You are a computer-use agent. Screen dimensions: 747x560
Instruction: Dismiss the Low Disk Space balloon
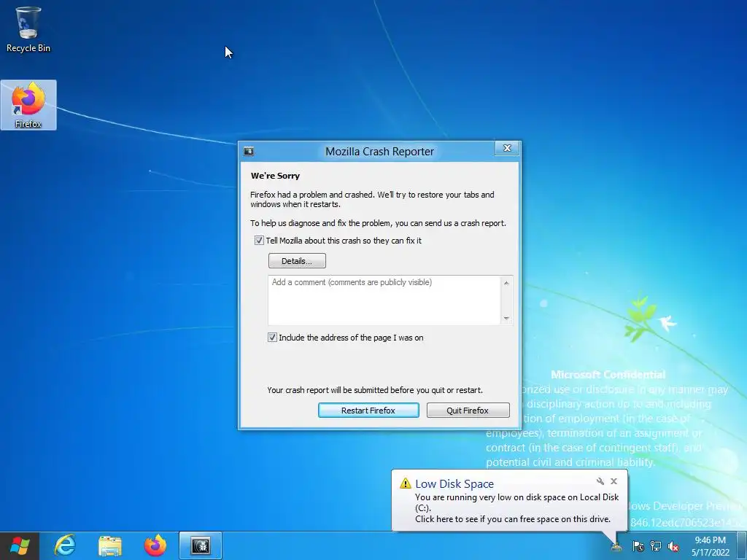click(x=614, y=481)
